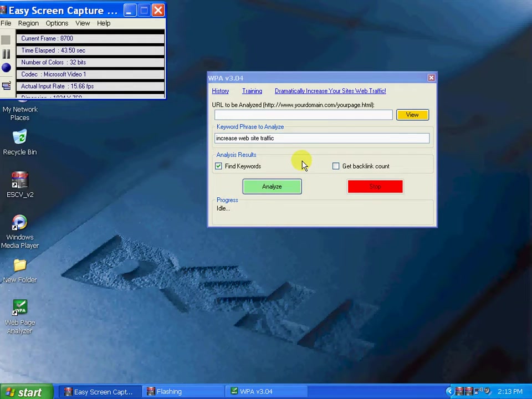This screenshot has height=399, width=532.
Task: Open the History link in WPA
Action: (x=220, y=91)
